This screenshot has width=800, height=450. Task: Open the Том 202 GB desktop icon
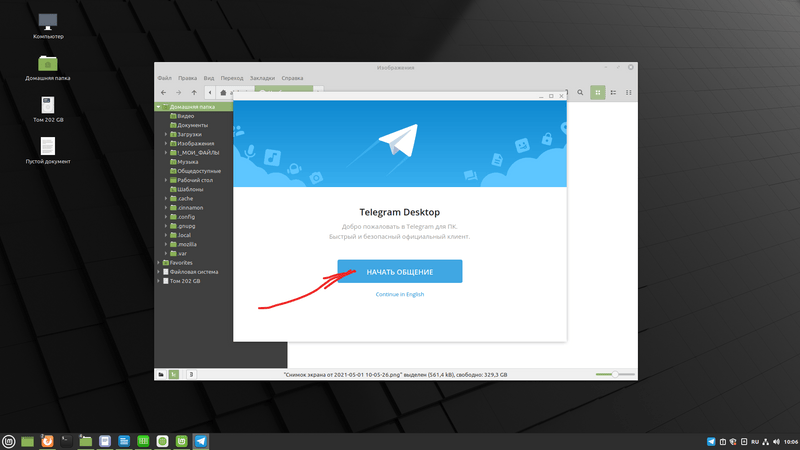[48, 109]
